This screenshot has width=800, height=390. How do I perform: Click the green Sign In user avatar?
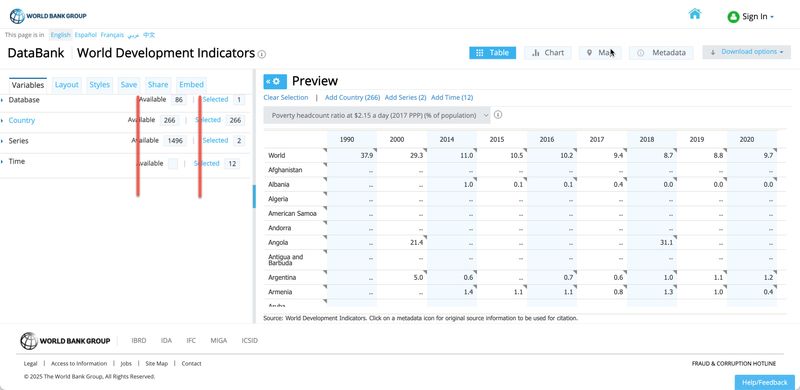[733, 17]
